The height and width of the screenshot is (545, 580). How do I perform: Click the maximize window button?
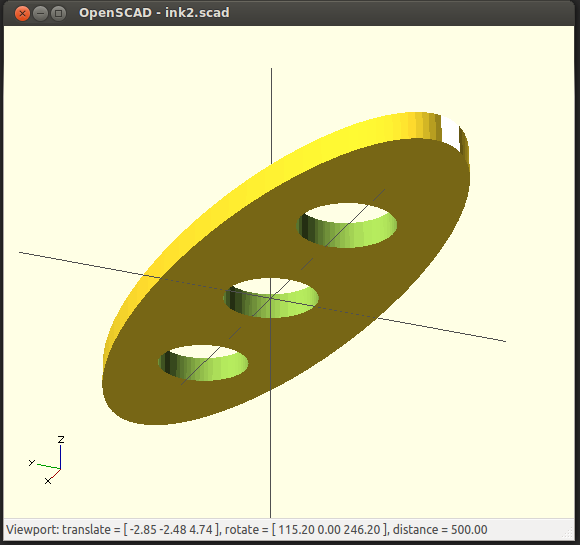tap(58, 14)
